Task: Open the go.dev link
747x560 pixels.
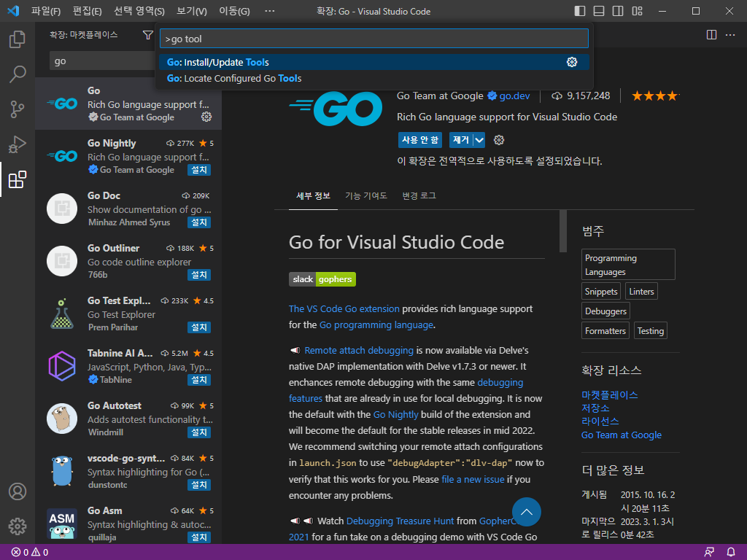Action: pos(514,96)
